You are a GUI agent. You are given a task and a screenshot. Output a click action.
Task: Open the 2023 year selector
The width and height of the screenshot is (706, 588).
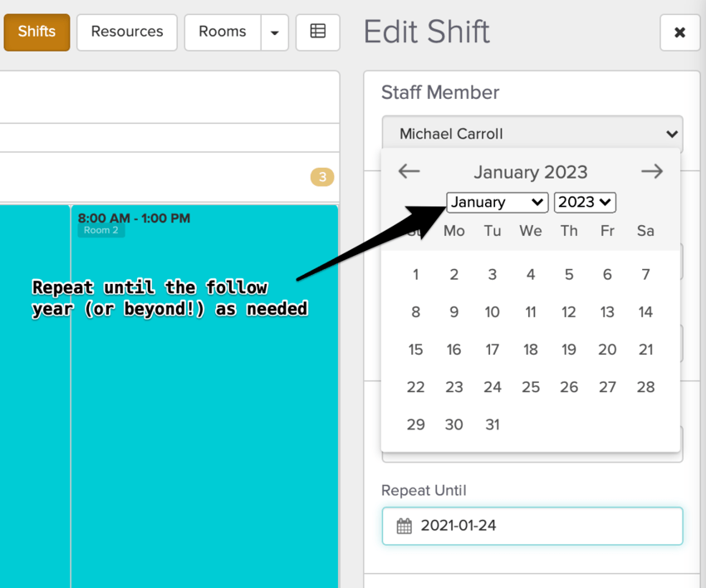point(585,202)
